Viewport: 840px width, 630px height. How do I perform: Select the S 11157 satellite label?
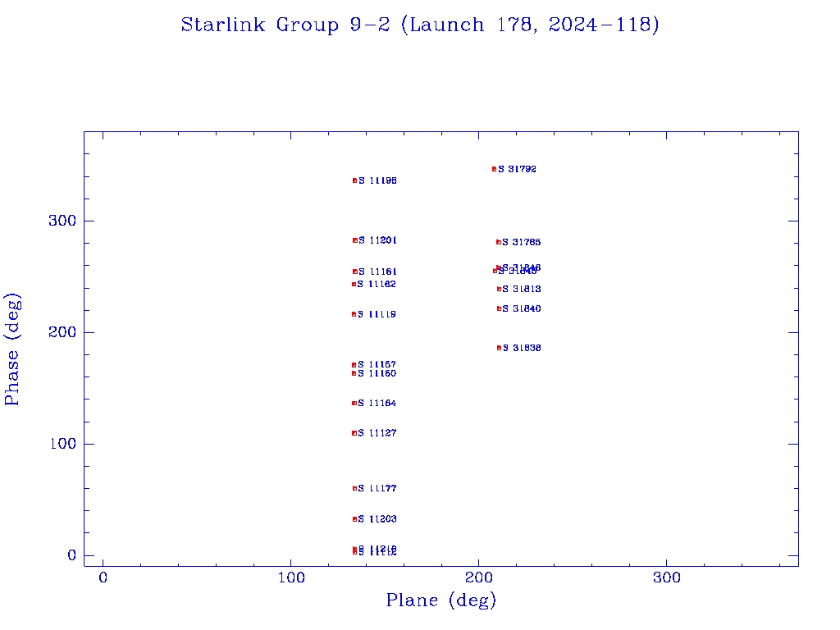point(377,364)
